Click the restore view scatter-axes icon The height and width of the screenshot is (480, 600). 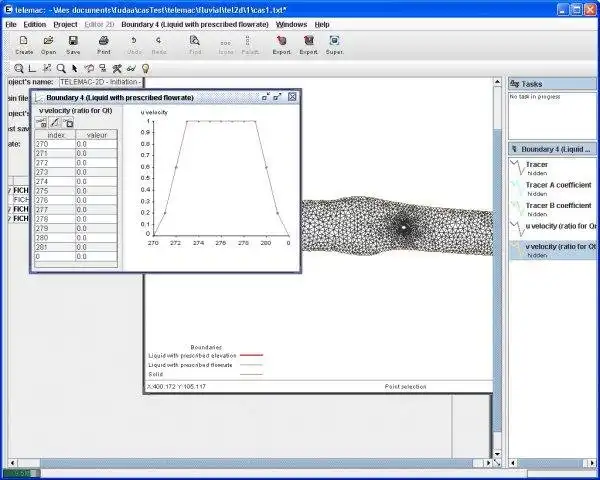coord(47,69)
